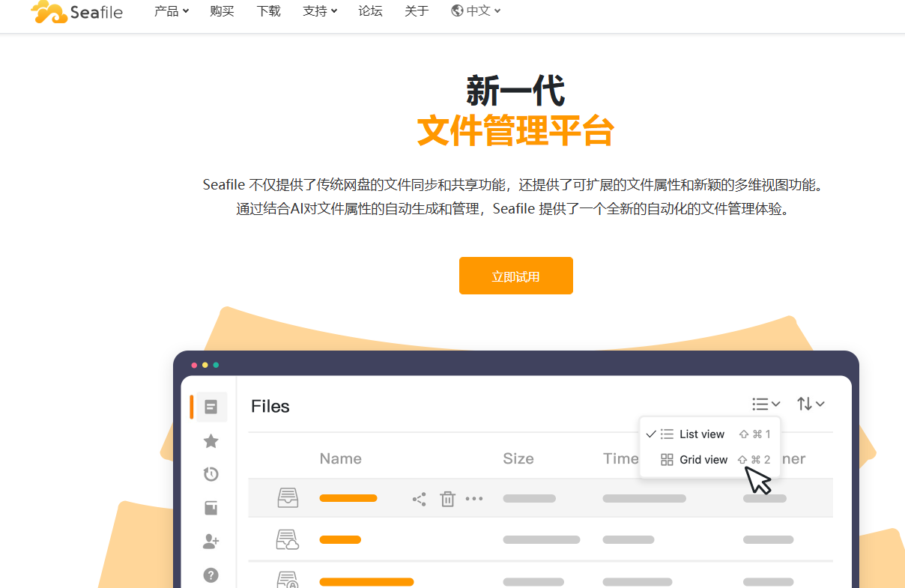Click the add user sidebar icon
Image resolution: width=905 pixels, height=588 pixels.
tap(211, 541)
